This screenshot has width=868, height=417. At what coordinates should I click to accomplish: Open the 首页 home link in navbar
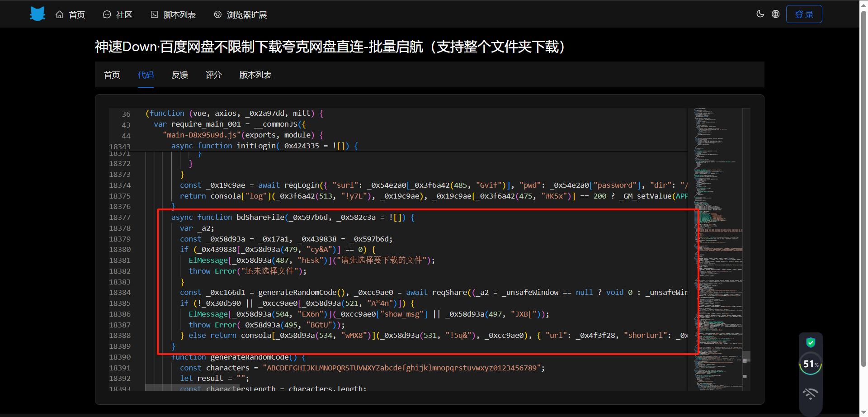click(x=70, y=15)
